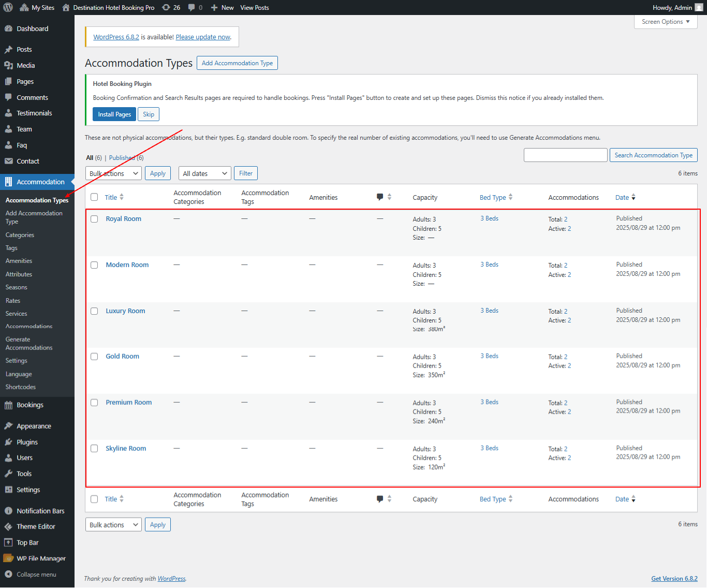The height and width of the screenshot is (588, 707).
Task: Open Rates submenu item
Action: (x=13, y=301)
